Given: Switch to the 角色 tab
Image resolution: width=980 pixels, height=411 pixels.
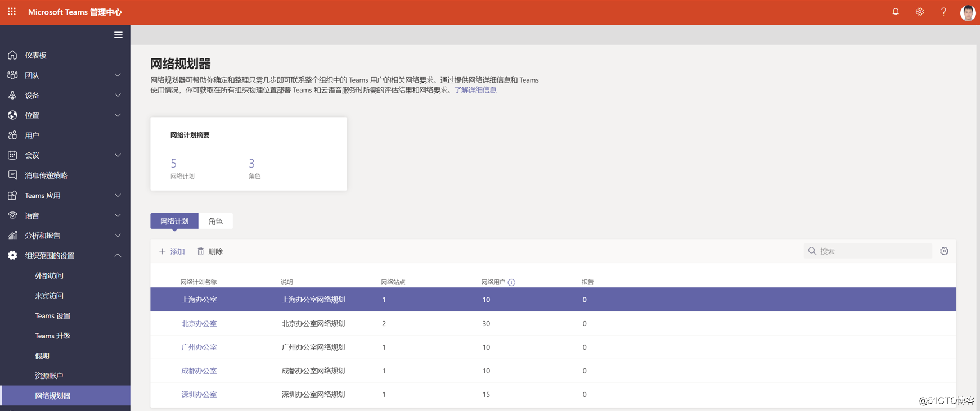Looking at the screenshot, I should [x=215, y=221].
